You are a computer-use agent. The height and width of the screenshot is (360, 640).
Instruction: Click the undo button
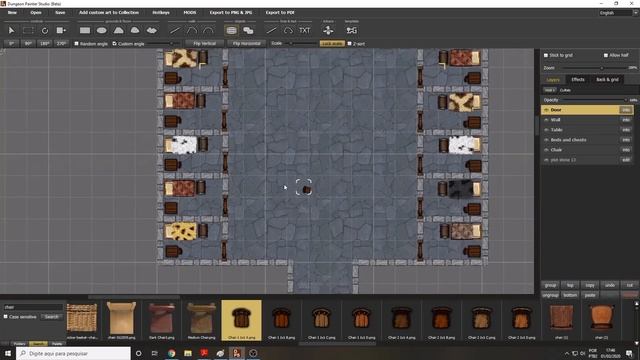610,285
